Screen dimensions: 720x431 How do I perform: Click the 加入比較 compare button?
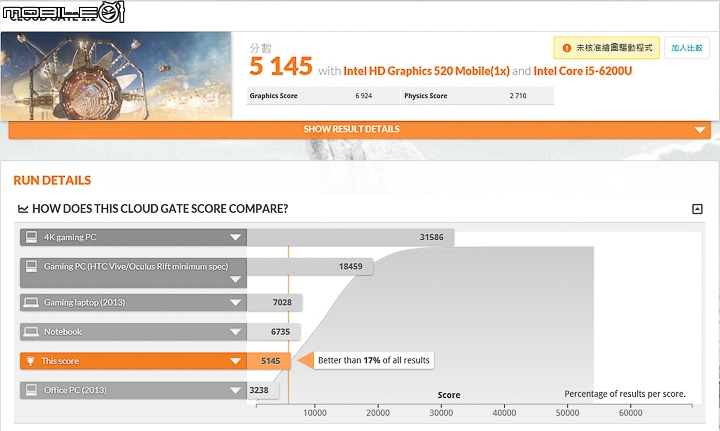point(686,48)
